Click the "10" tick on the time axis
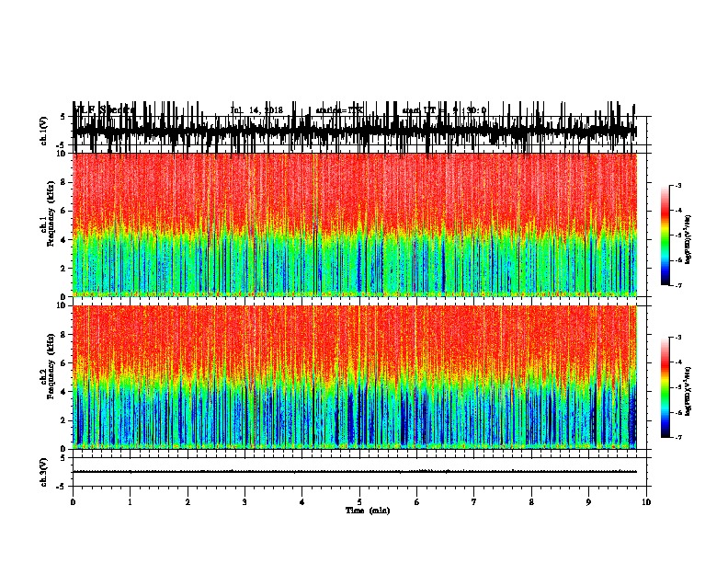Screen dimensions: 728x563 click(646, 502)
